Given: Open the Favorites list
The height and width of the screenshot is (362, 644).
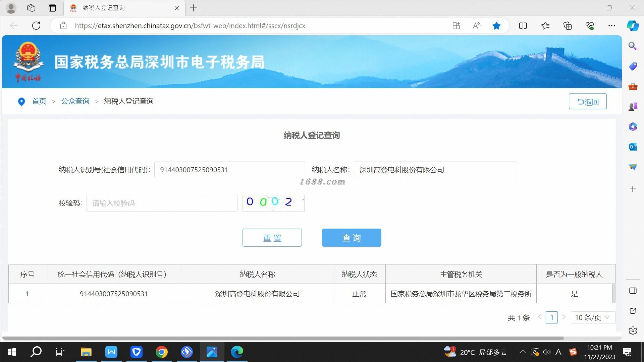Looking at the screenshot, I should click(x=545, y=26).
